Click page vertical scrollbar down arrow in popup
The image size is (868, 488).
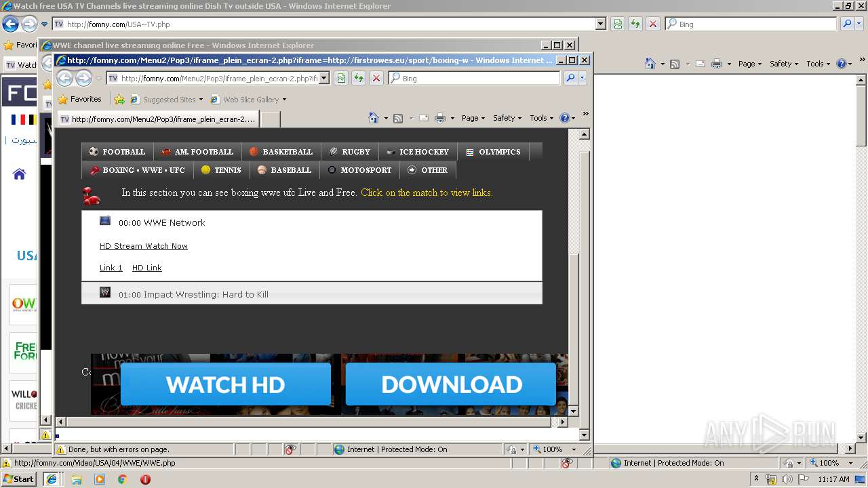(585, 434)
